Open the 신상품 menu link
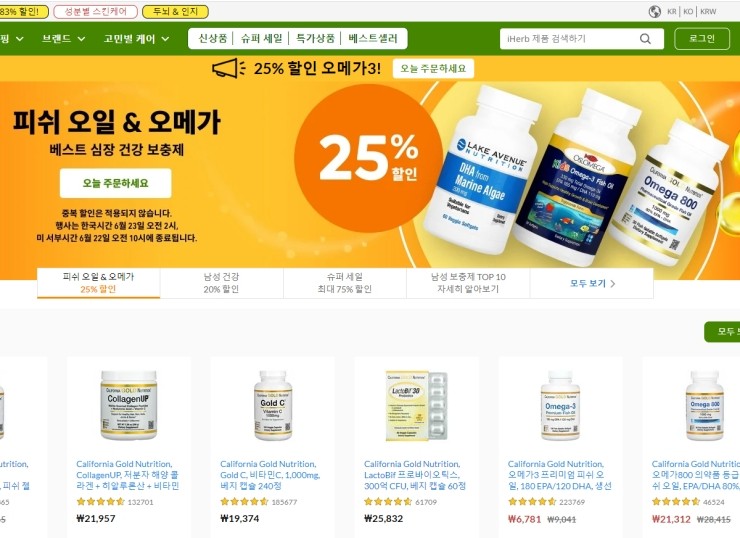Viewport: 740px width, 538px height. point(212,39)
